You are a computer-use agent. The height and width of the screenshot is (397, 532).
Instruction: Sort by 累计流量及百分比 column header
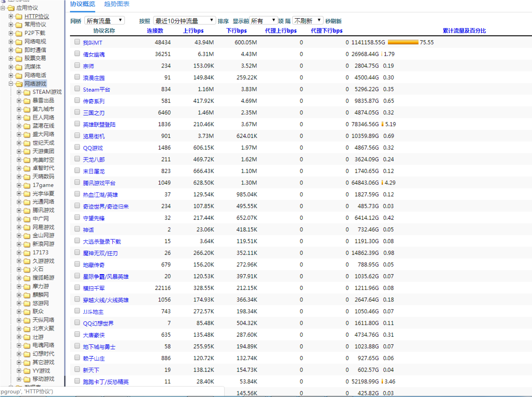[464, 31]
